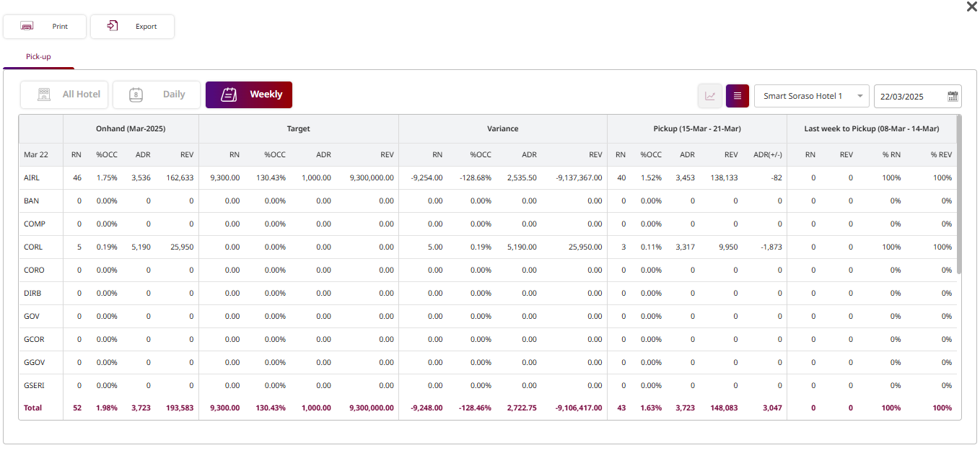This screenshot has height=453, width=980.
Task: Select the table list view icon
Action: (x=738, y=96)
